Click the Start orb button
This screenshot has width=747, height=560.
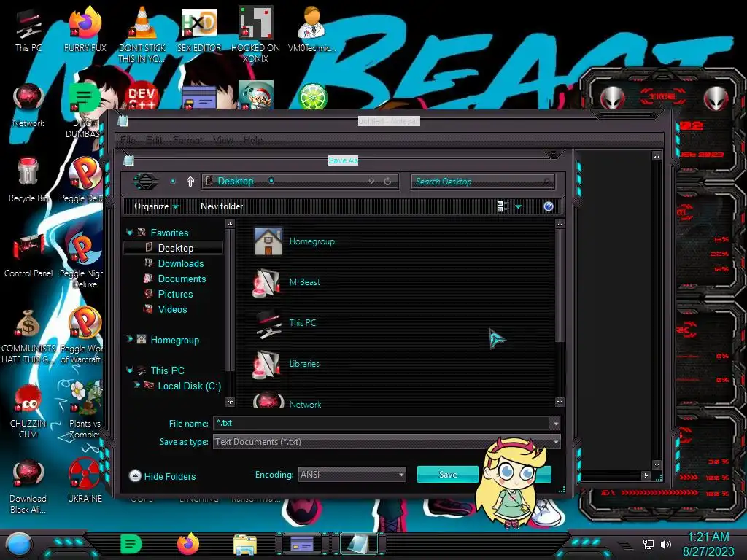18,544
